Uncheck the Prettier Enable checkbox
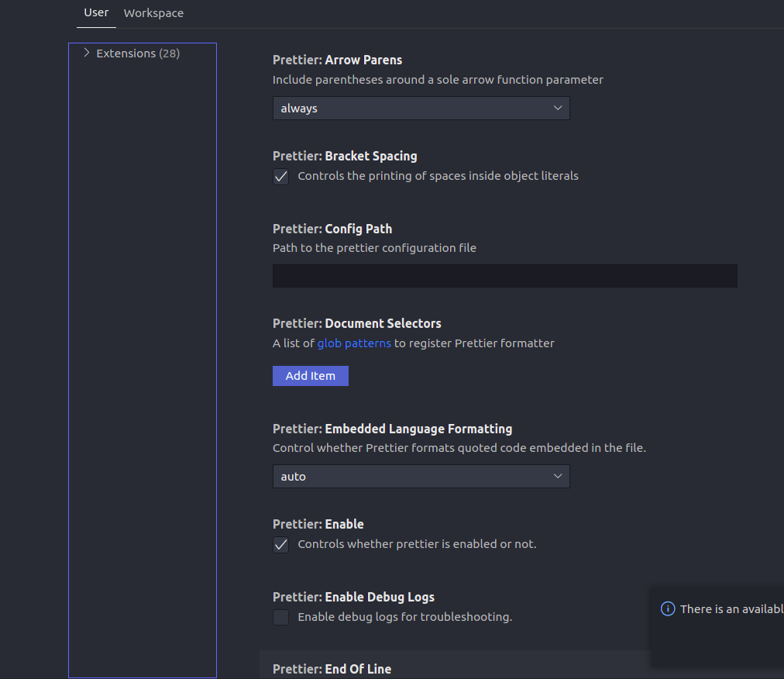This screenshot has width=784, height=679. pyautogui.click(x=281, y=544)
